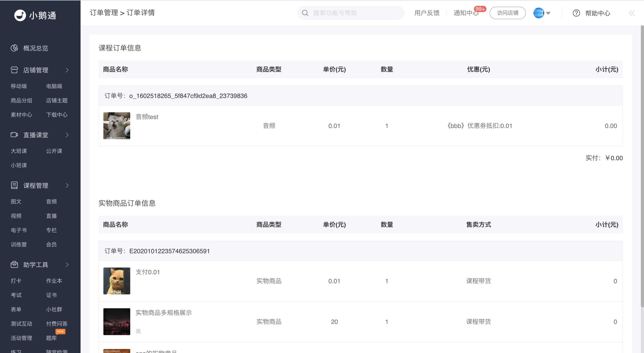Click order number E20201012235746253065​91
This screenshot has height=353, width=644.
169,251
